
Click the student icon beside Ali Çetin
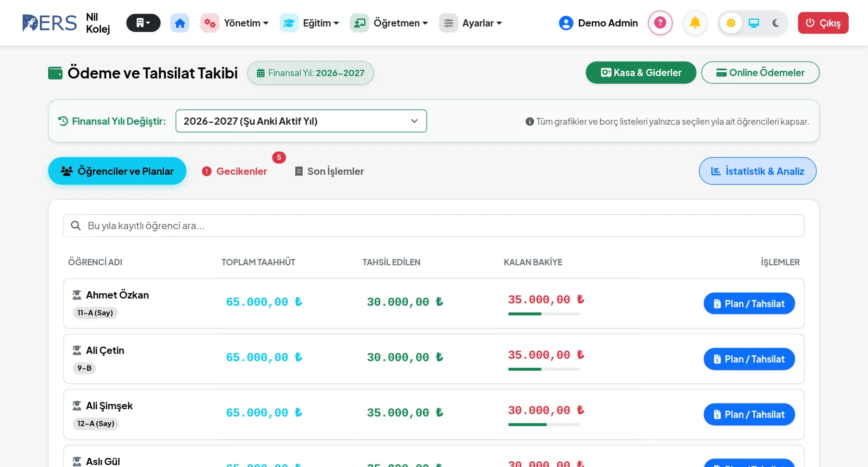tap(77, 350)
